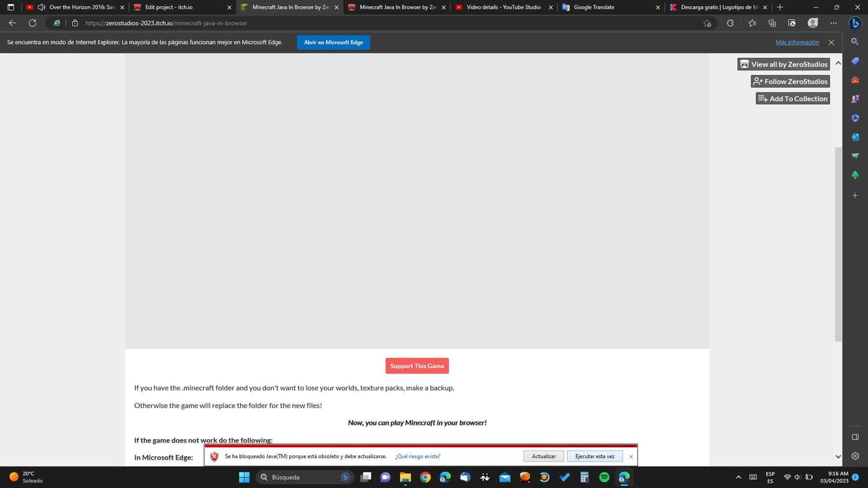Click the embedded game frame area
Viewport: 868px width, 488px height.
coord(417,201)
